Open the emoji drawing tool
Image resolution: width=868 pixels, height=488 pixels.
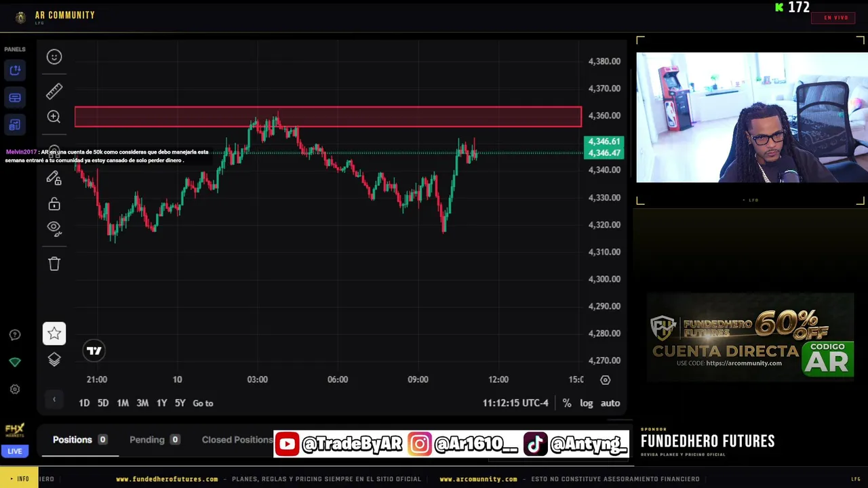pyautogui.click(x=54, y=57)
